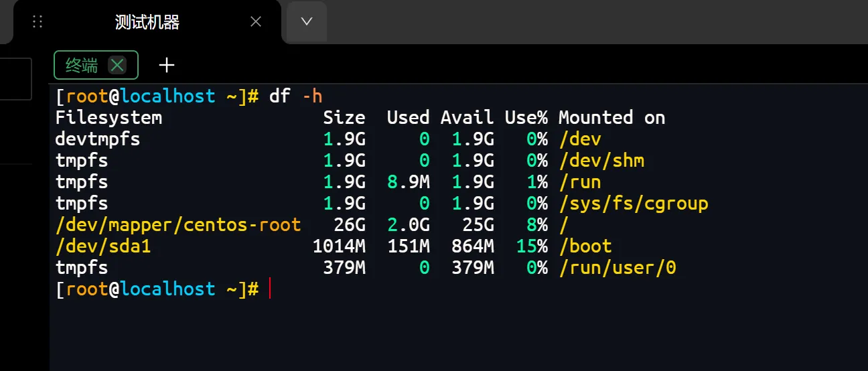Click the /dev/sda1 filesystem entry

tap(103, 246)
